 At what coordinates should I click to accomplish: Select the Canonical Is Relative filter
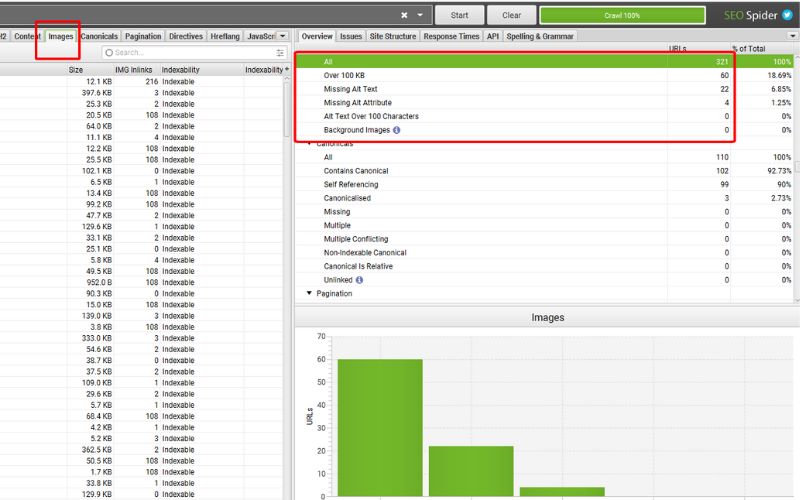tap(544, 266)
